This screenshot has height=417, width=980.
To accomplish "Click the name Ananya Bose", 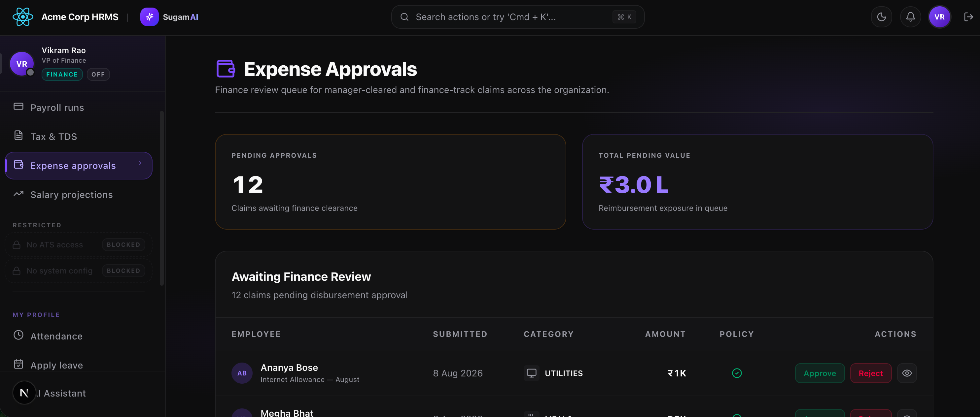I will 289,368.
